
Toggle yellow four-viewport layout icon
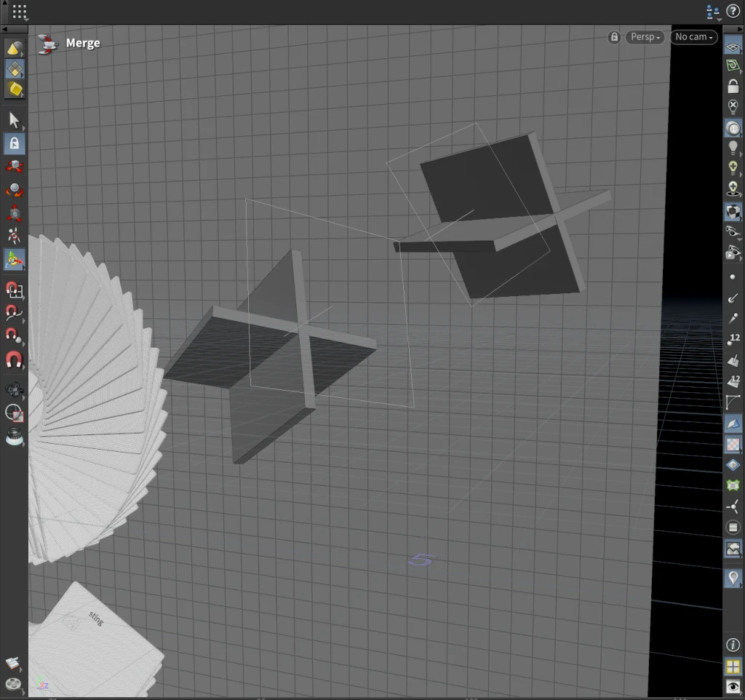pos(733,667)
